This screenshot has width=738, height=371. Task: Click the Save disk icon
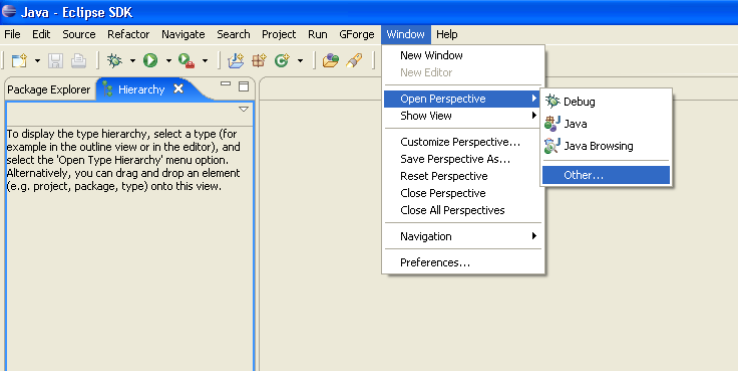[56, 61]
